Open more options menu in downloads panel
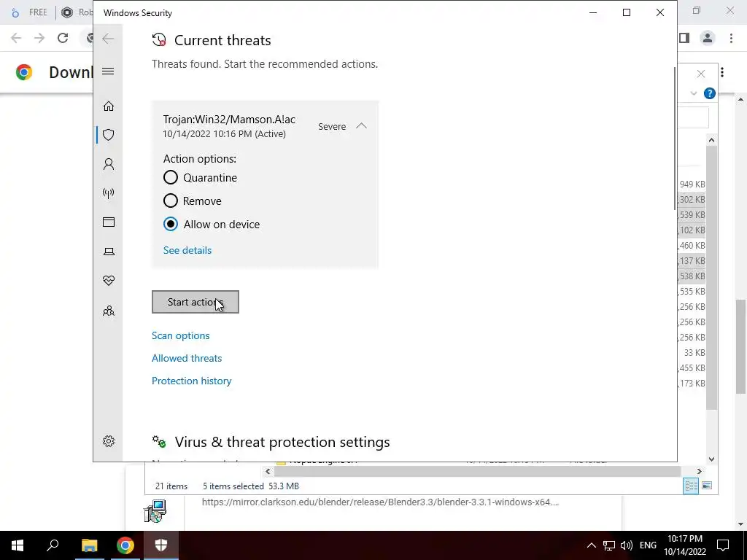 pos(722,72)
